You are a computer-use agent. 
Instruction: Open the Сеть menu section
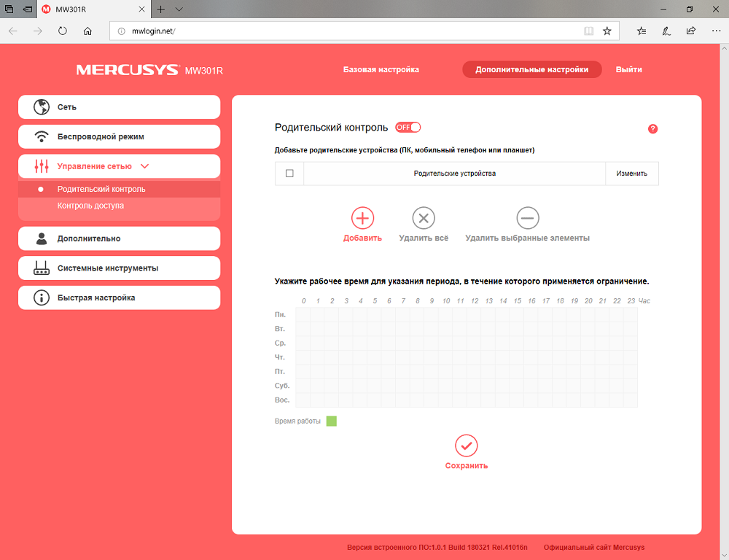pos(119,107)
